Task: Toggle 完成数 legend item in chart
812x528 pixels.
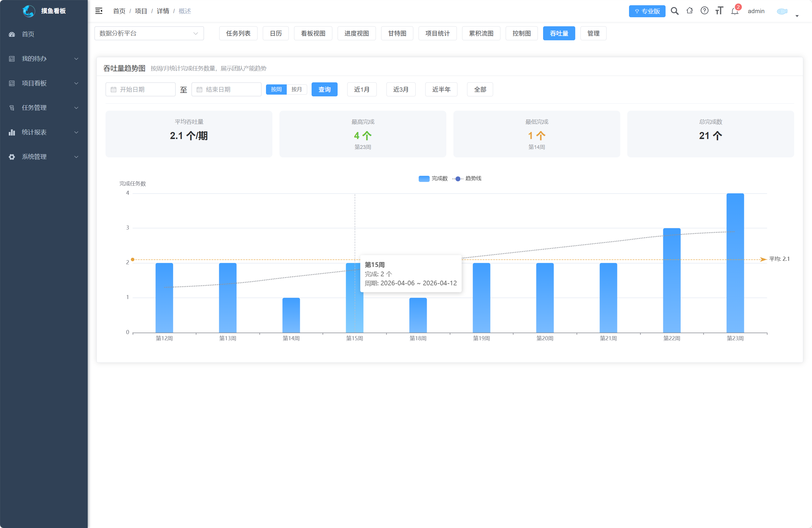Action: point(433,178)
